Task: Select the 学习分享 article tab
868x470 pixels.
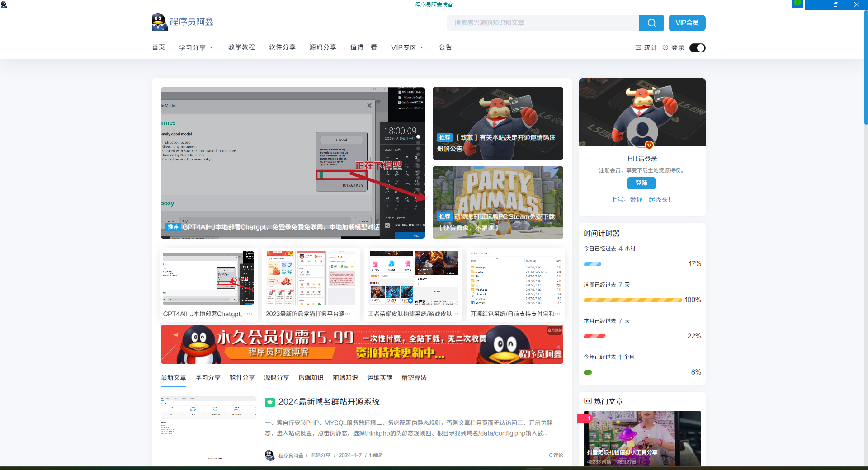Action: [x=208, y=378]
